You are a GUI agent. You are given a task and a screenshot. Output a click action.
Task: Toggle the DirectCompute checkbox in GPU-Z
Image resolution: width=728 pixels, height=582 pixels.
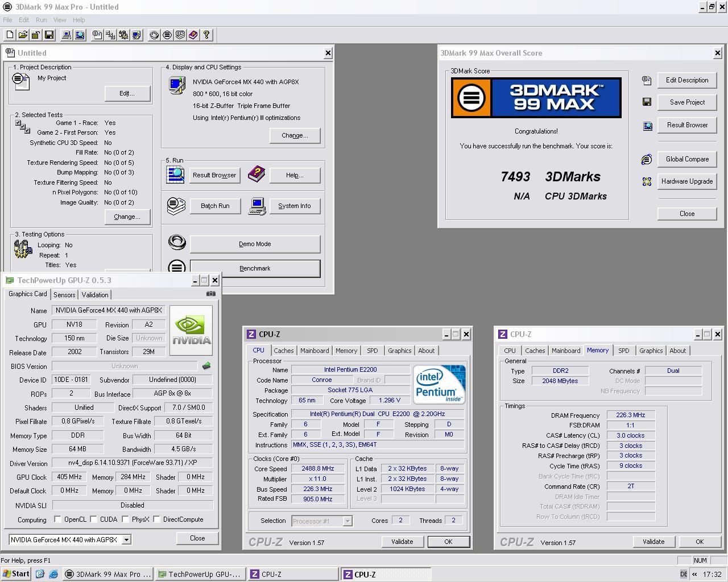[x=156, y=519]
